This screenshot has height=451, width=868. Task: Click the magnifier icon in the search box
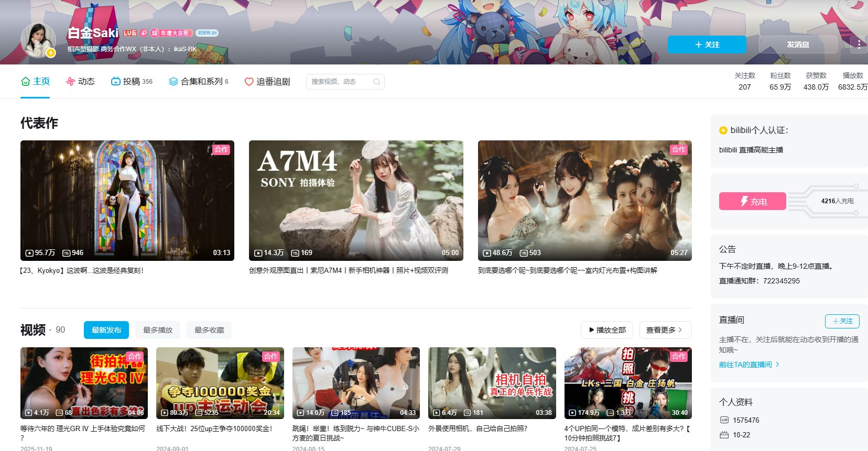[376, 82]
